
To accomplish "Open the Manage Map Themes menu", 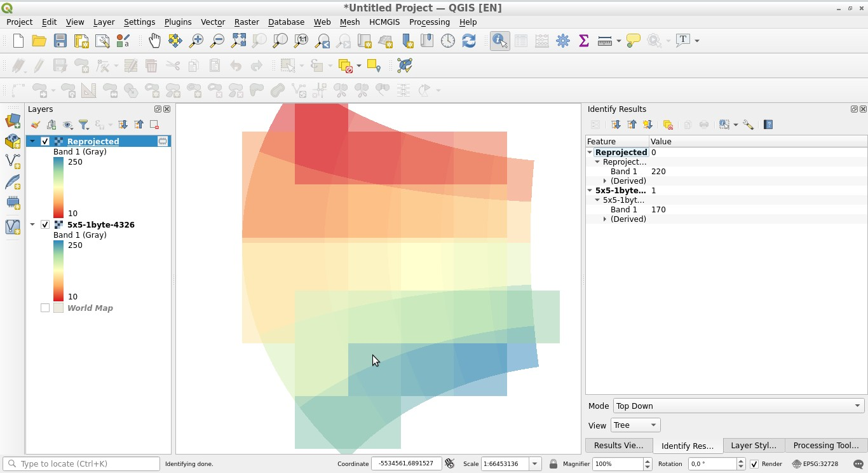I will click(68, 125).
